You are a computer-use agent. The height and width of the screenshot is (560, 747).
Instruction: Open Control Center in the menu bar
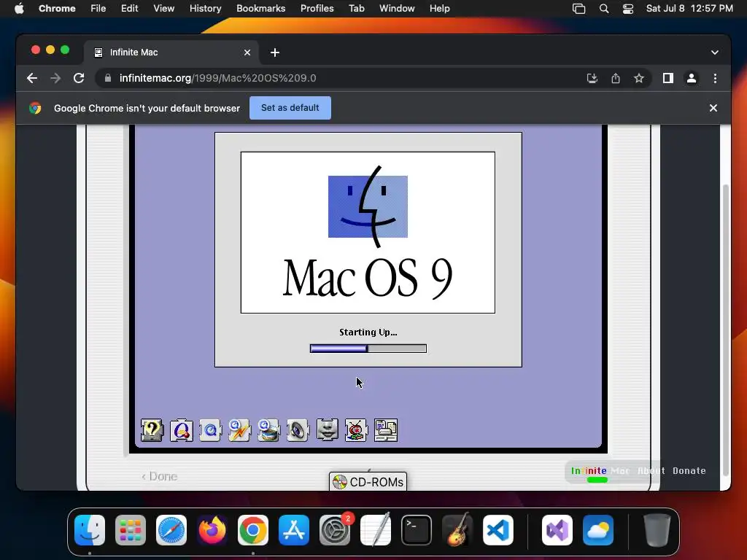628,9
